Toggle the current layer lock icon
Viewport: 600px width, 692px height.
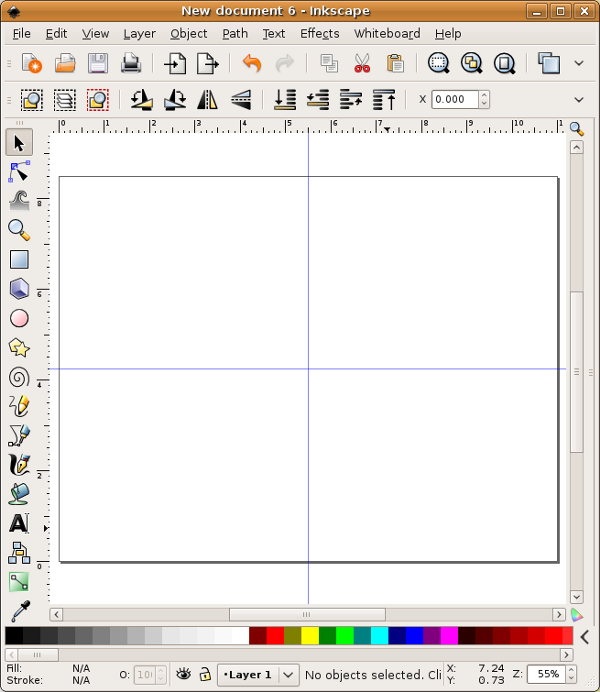pos(205,675)
